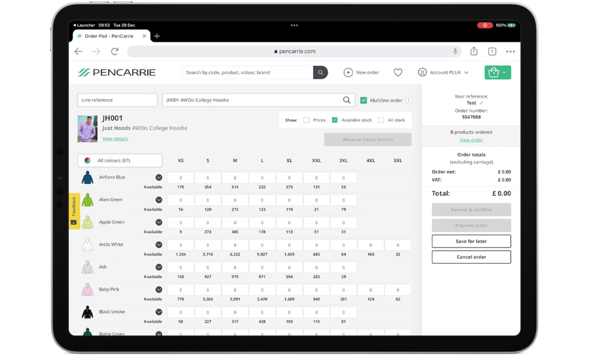Click the Reserve items (Enter) button
Image resolution: width=589 pixels, height=364 pixels.
click(x=368, y=140)
